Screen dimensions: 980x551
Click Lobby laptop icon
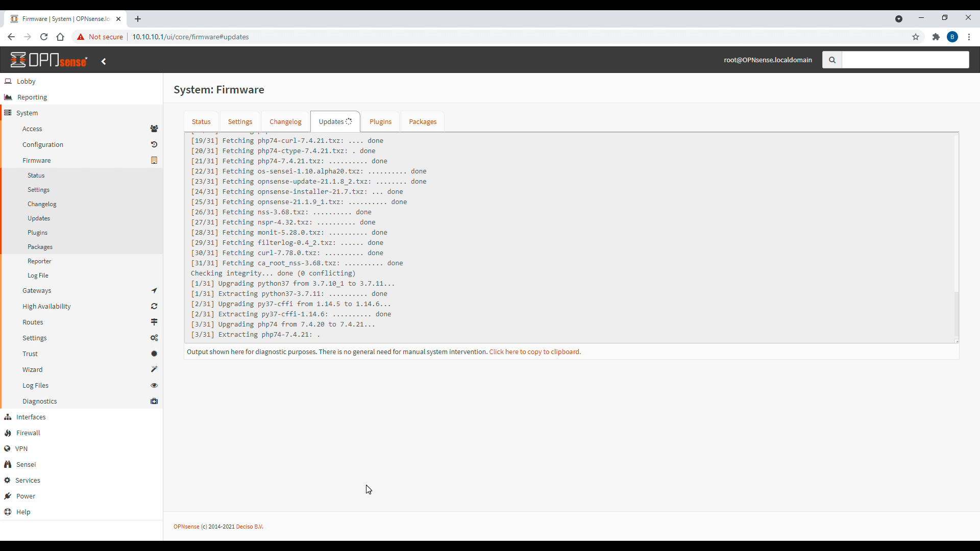click(8, 82)
